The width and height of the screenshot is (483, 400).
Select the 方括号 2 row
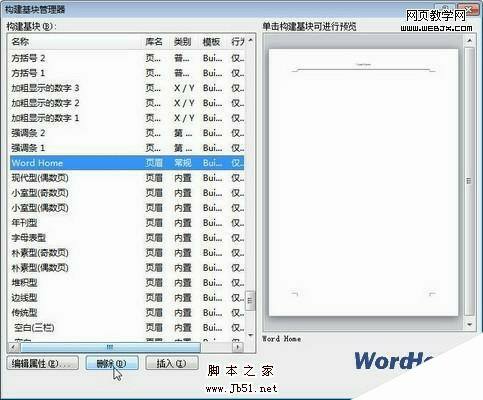127,58
